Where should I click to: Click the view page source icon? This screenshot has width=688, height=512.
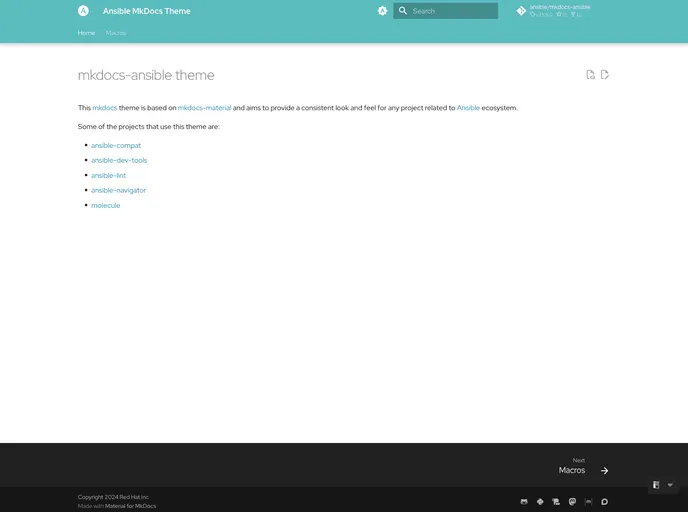click(x=591, y=75)
